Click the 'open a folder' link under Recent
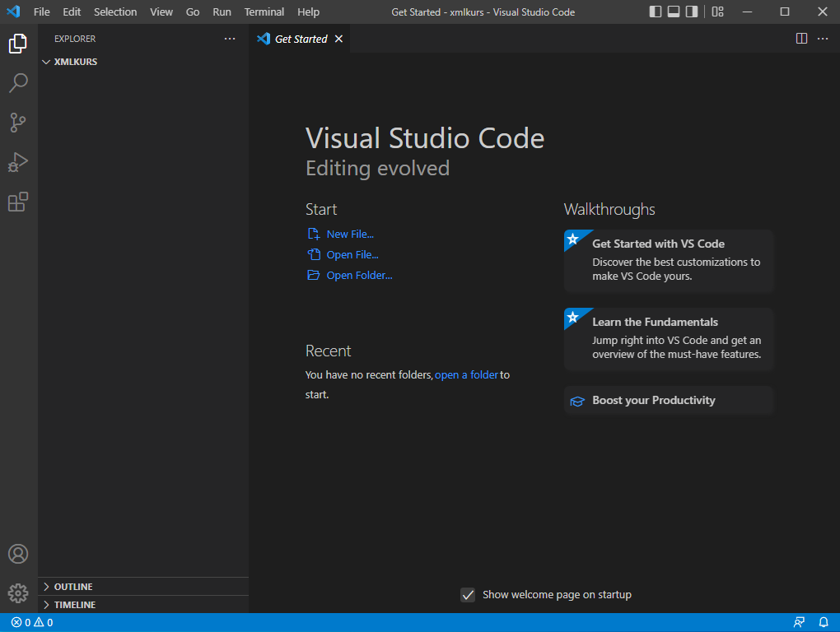 point(467,375)
